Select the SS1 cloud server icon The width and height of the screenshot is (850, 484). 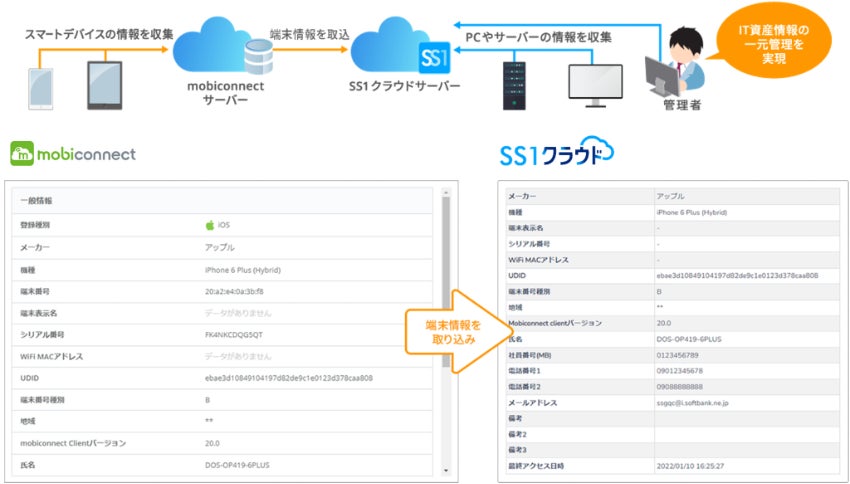coord(401,46)
